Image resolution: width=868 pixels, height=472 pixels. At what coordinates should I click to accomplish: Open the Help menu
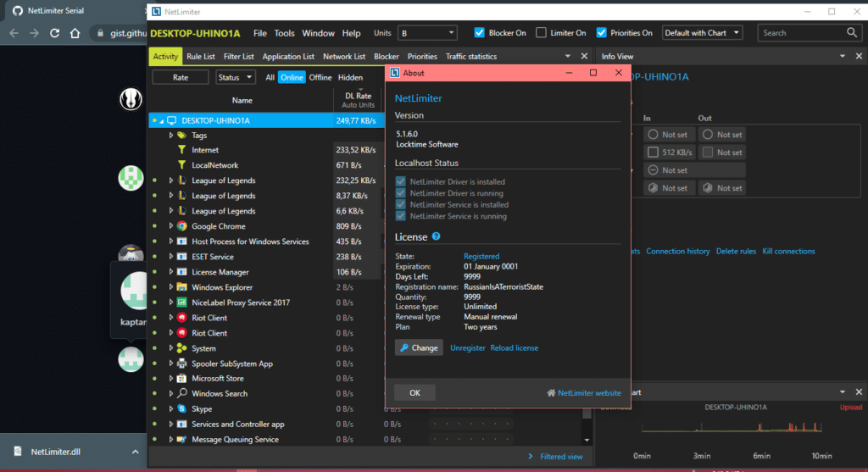(x=351, y=33)
